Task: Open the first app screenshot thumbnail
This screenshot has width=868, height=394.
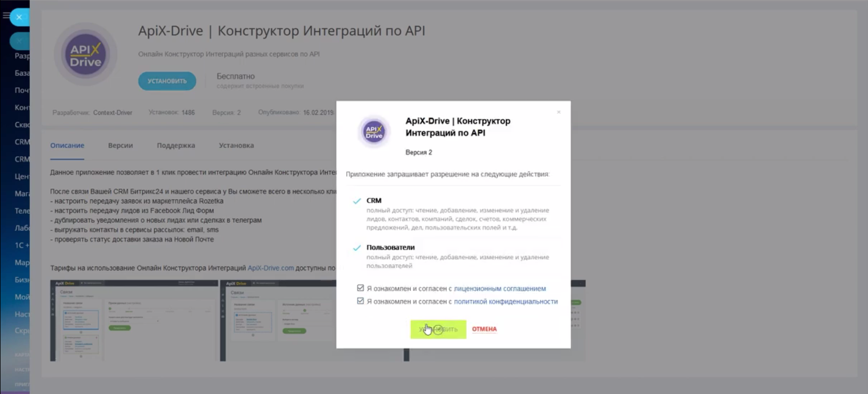Action: pyautogui.click(x=134, y=321)
